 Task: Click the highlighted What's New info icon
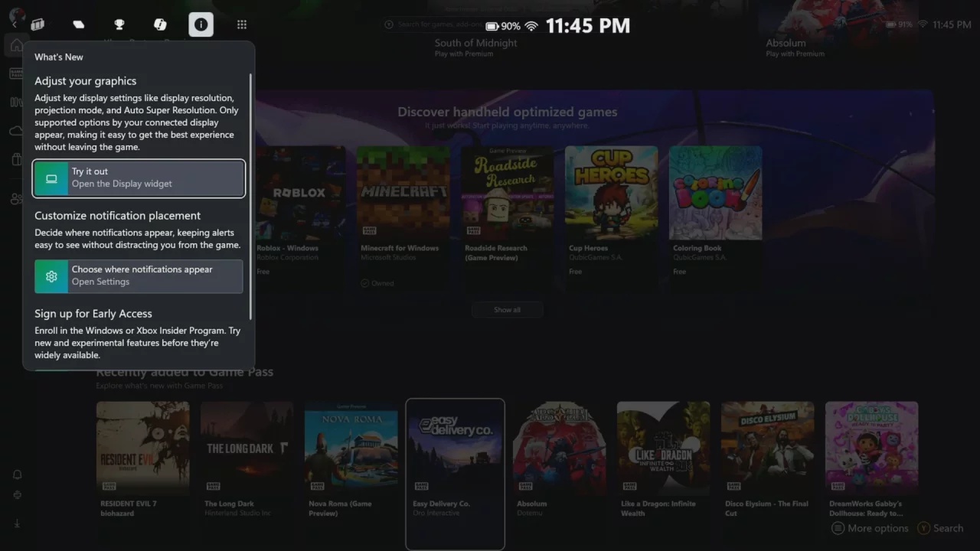201,24
